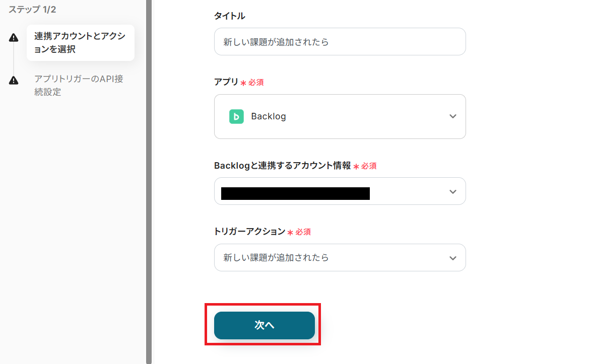Click the warning icon beside 連携アカウントとアクションを選択

click(14, 37)
